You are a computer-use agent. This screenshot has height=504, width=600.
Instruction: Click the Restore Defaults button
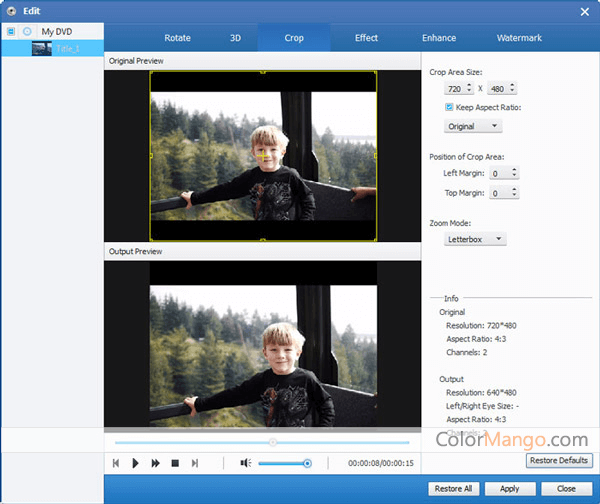[559, 461]
